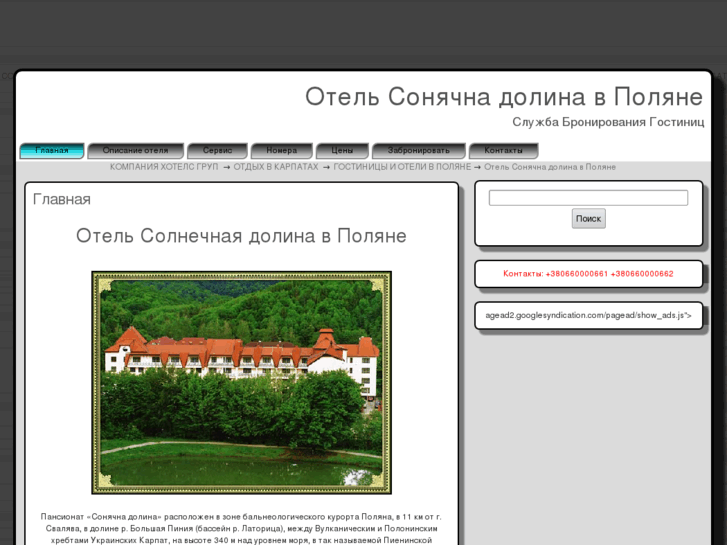
Task: Click the phone number +380660000661
Action: coord(576,274)
